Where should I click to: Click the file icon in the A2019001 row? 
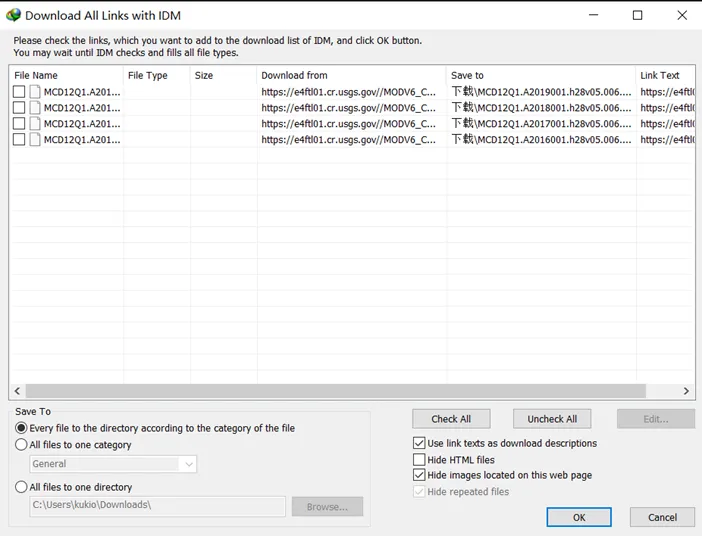coord(35,92)
